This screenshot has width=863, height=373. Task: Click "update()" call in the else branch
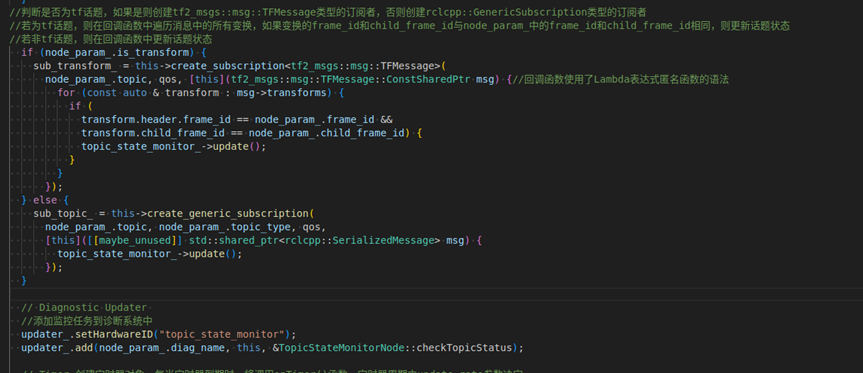212,254
